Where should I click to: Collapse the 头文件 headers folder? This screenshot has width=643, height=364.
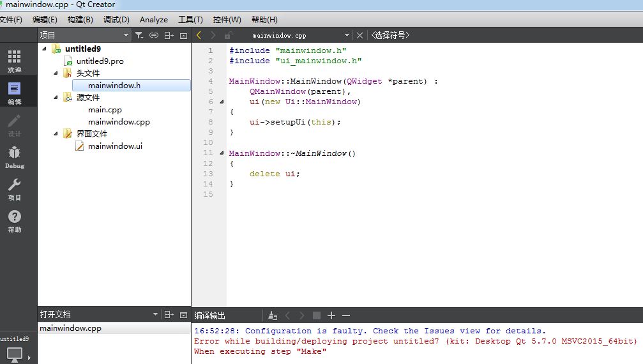click(x=56, y=73)
